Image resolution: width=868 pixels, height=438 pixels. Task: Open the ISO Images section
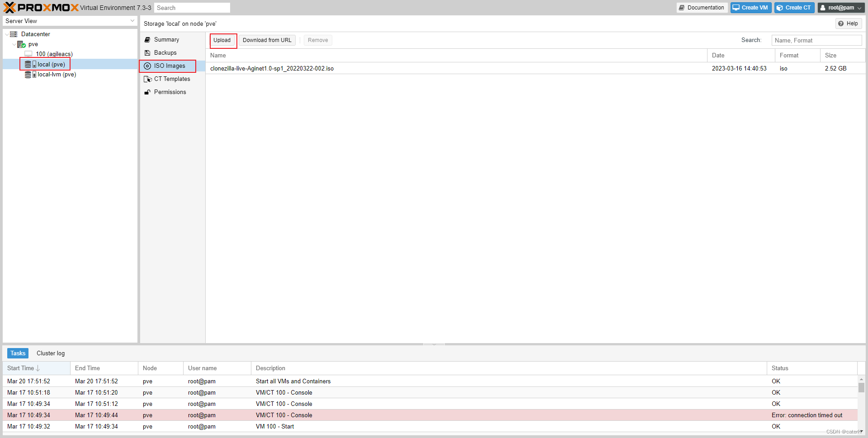coord(172,66)
